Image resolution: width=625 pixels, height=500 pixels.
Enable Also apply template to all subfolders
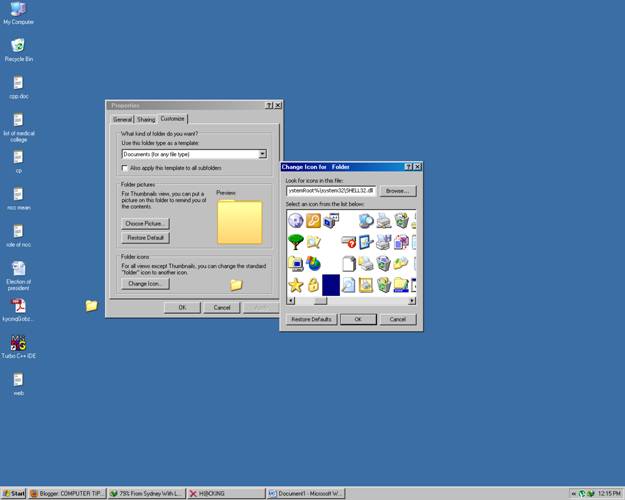coord(125,168)
